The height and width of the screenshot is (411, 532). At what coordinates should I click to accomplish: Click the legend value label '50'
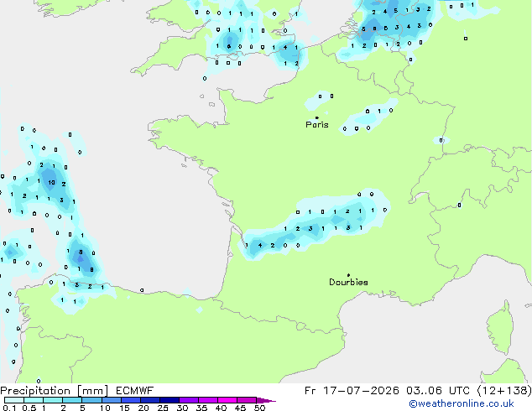click(x=259, y=408)
